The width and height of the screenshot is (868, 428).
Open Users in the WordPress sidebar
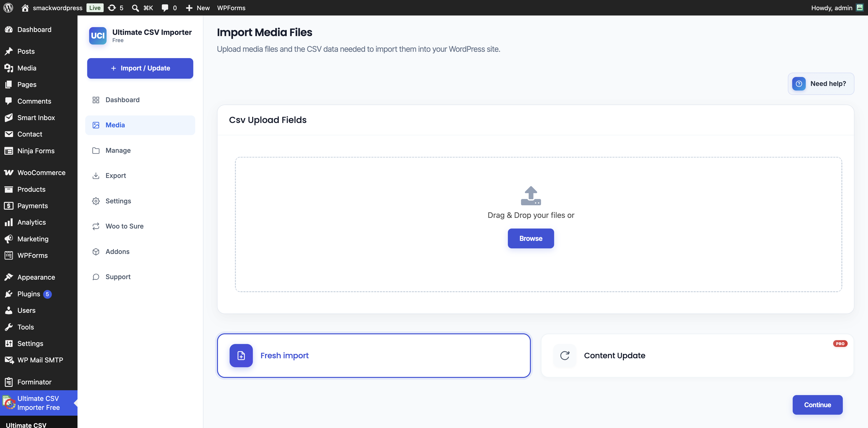click(x=39, y=311)
